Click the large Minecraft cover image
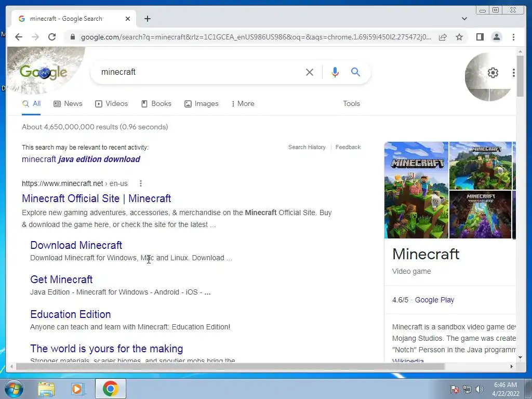532x399 pixels. [416, 190]
